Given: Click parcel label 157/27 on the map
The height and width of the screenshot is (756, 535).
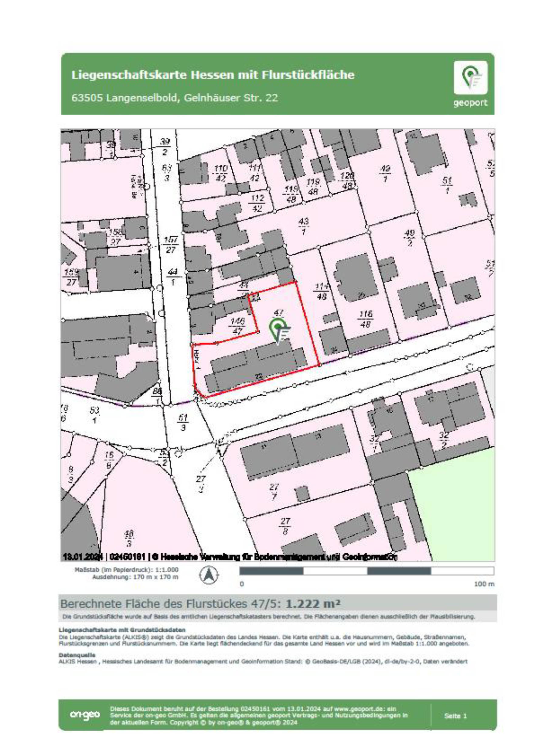Looking at the screenshot, I should pos(171,245).
